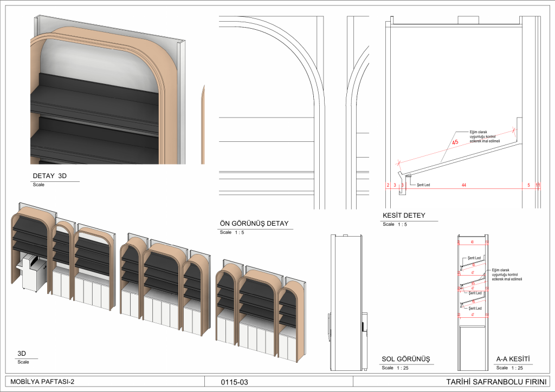Select "Scale 1 : 25" under SOL GÖRÜNÜŞ
This screenshot has height=392, width=555.
click(x=395, y=368)
